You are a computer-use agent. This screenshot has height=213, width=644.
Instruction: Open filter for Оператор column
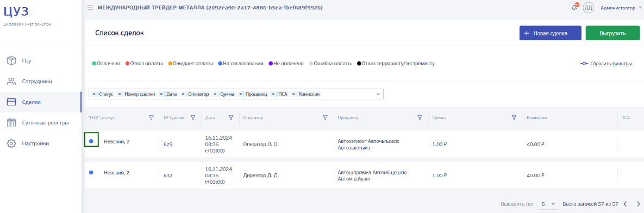[x=326, y=118]
